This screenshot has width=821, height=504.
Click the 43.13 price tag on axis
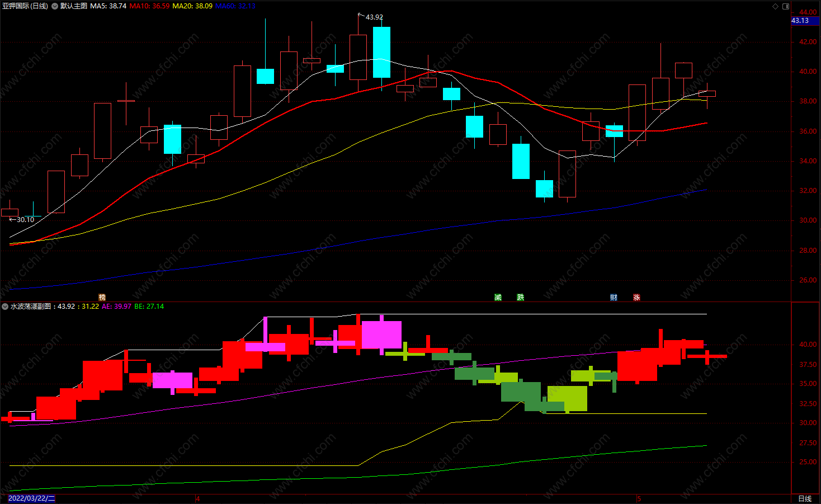tap(805, 21)
